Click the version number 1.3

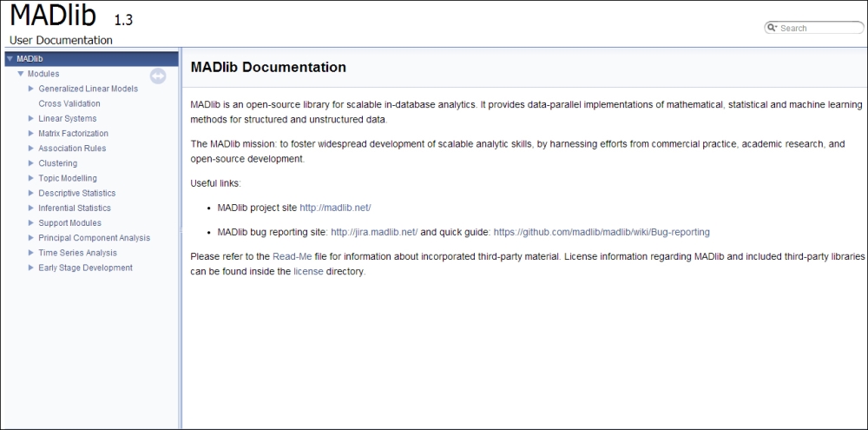[123, 21]
